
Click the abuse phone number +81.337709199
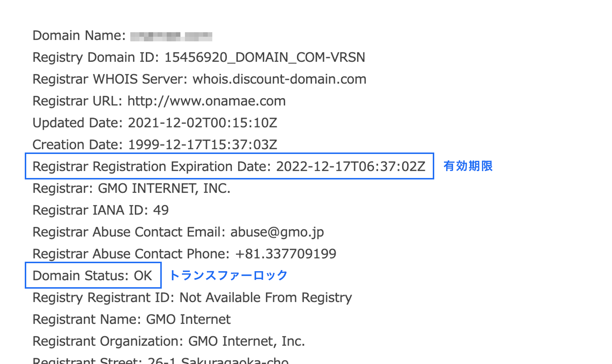(286, 254)
